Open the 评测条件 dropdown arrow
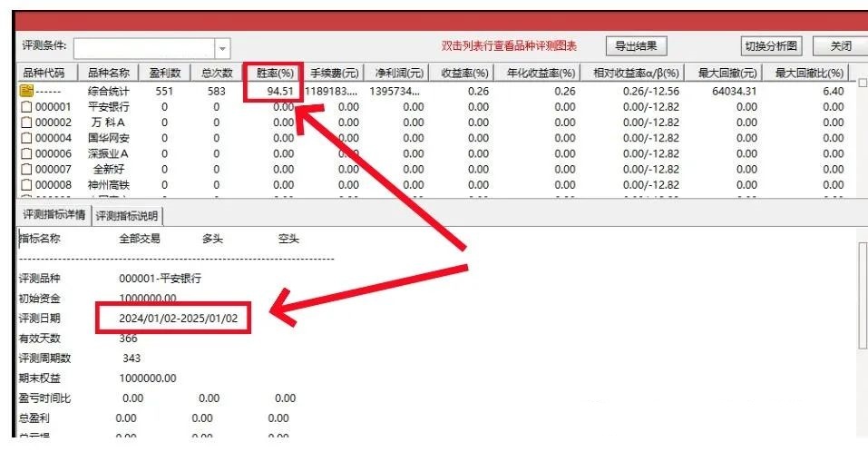 pos(223,47)
